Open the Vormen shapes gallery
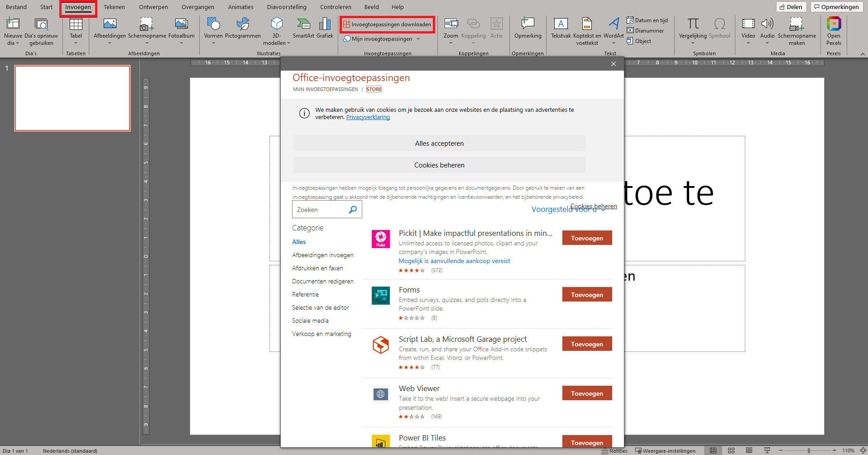This screenshot has height=455, width=868. (x=213, y=31)
